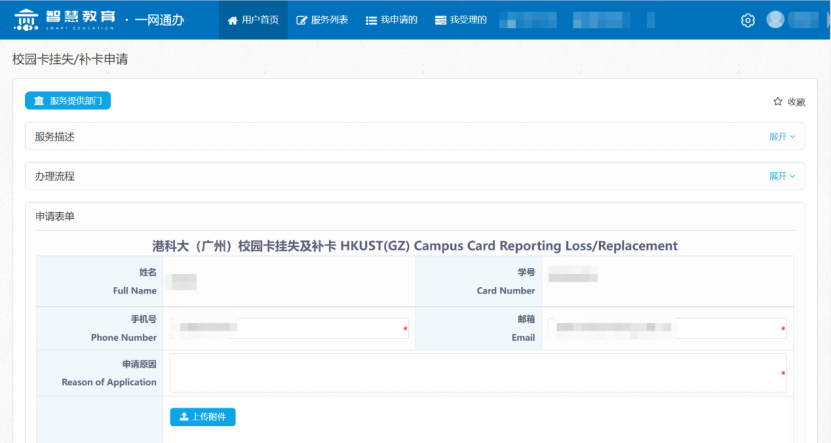Click the settings gear icon

pyautogui.click(x=747, y=20)
